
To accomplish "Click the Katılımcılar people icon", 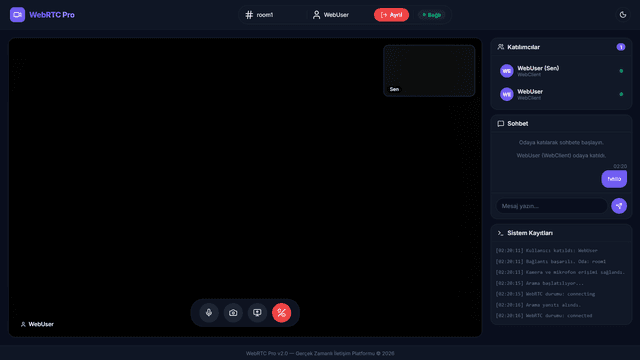I will pos(500,47).
